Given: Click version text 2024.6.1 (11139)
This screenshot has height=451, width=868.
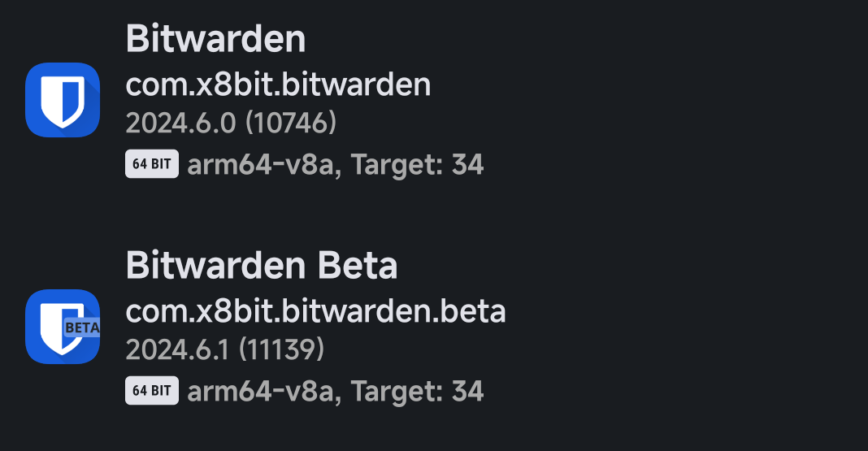Looking at the screenshot, I should coord(225,349).
